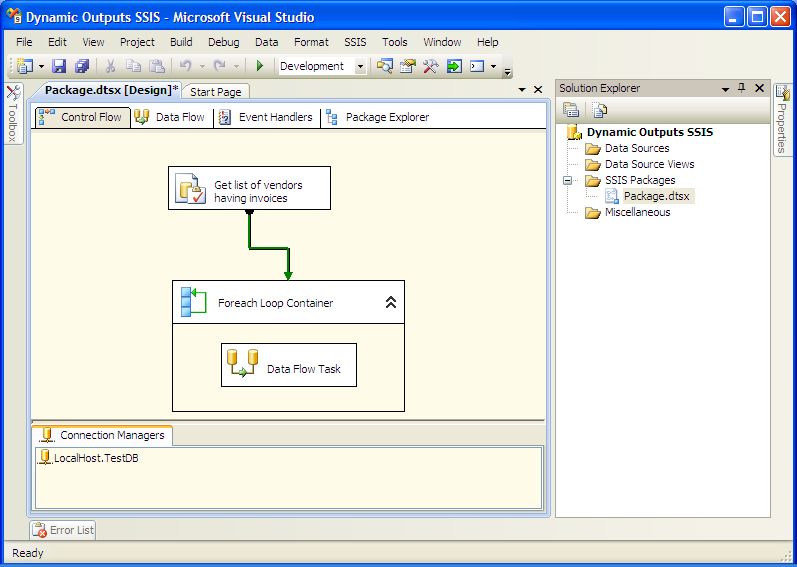Switch to the Start Page tab
Screen dimensions: 797x567
216,92
